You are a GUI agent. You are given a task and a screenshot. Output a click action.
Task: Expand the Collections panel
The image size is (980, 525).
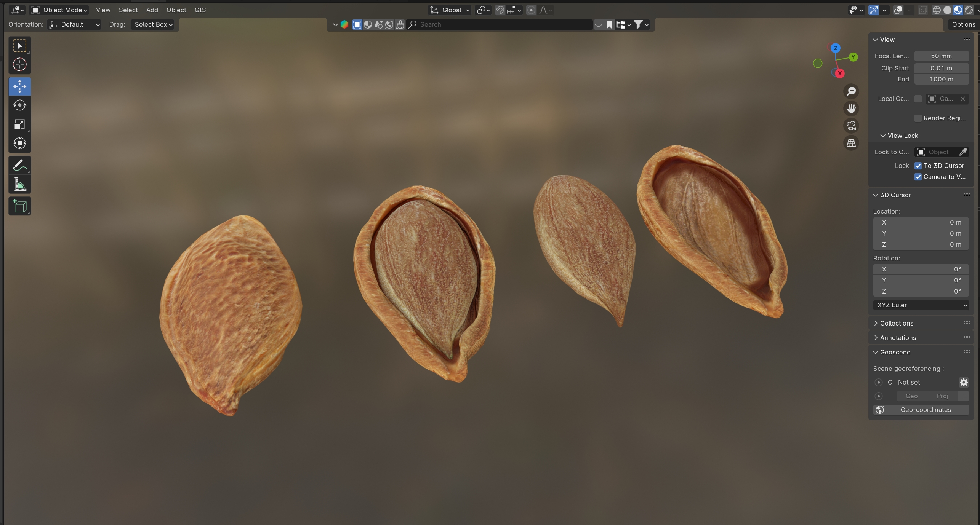click(896, 323)
